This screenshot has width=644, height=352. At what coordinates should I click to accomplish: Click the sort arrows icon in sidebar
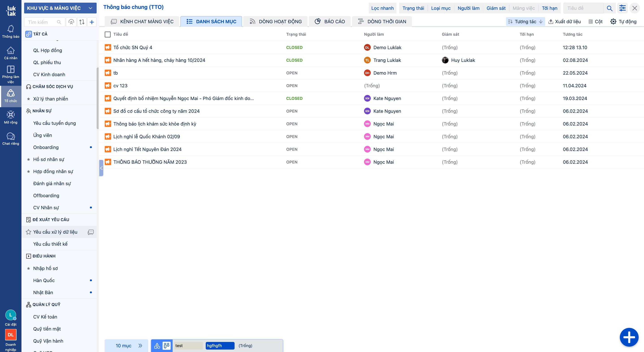coord(82,22)
